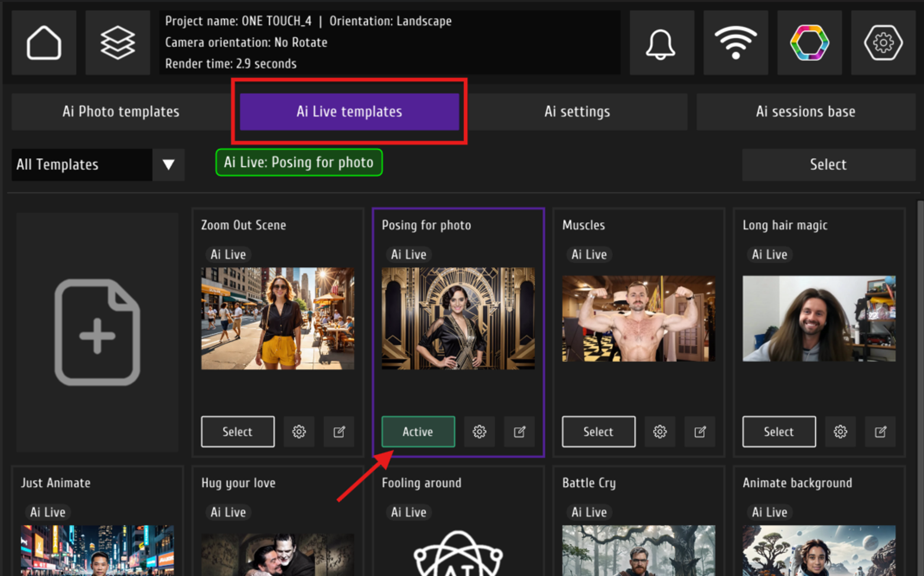Click the Just Animate title
The height and width of the screenshot is (576, 924).
click(x=56, y=483)
